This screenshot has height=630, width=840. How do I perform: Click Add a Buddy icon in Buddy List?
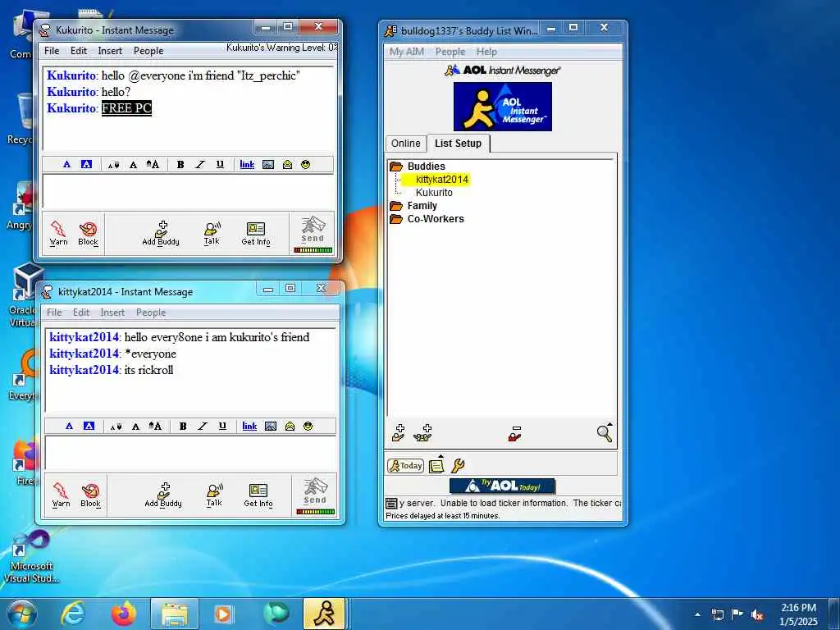point(398,433)
